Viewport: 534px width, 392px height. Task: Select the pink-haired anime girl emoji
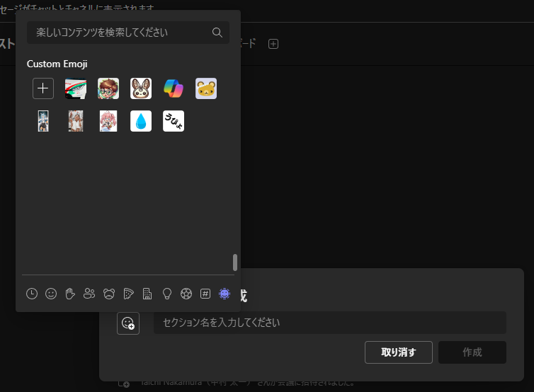[x=108, y=121]
